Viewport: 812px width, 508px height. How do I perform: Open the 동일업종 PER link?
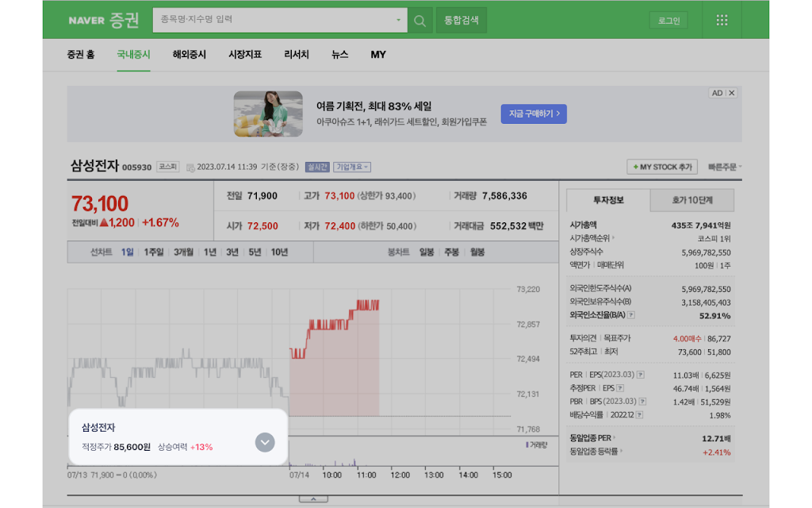pos(592,438)
